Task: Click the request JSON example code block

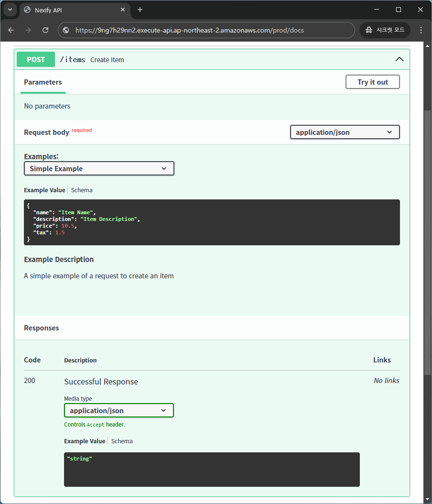Action: pyautogui.click(x=212, y=222)
